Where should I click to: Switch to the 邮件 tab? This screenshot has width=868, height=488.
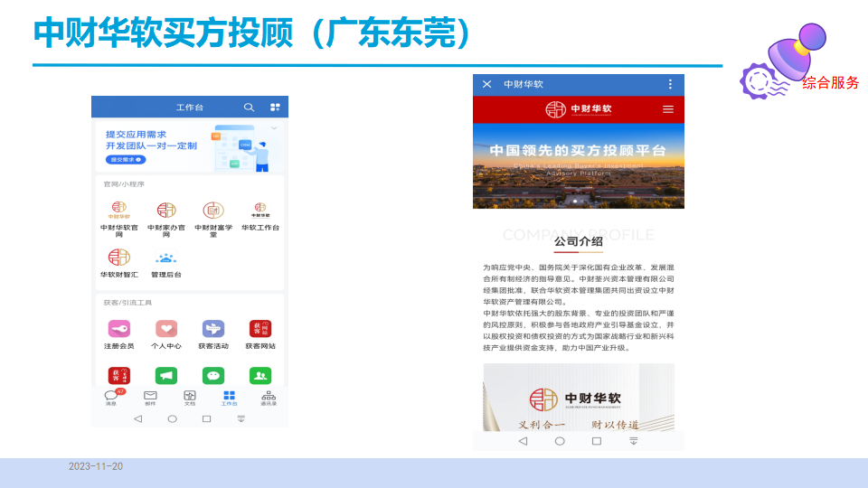(x=150, y=398)
